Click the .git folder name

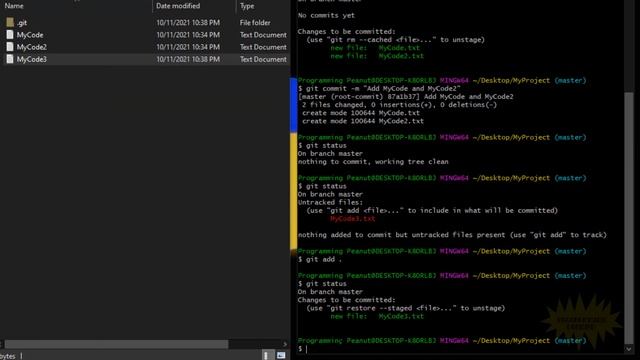click(22, 23)
